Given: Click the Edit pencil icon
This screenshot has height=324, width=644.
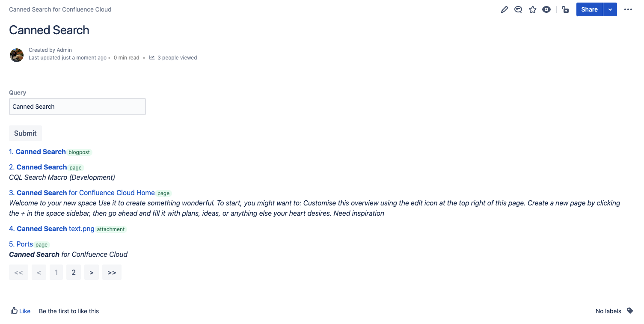Looking at the screenshot, I should coord(505,9).
